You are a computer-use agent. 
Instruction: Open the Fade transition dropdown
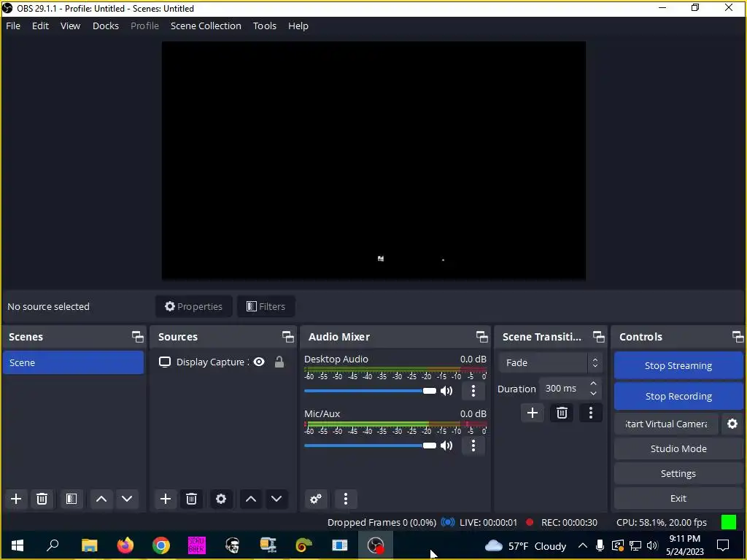550,363
